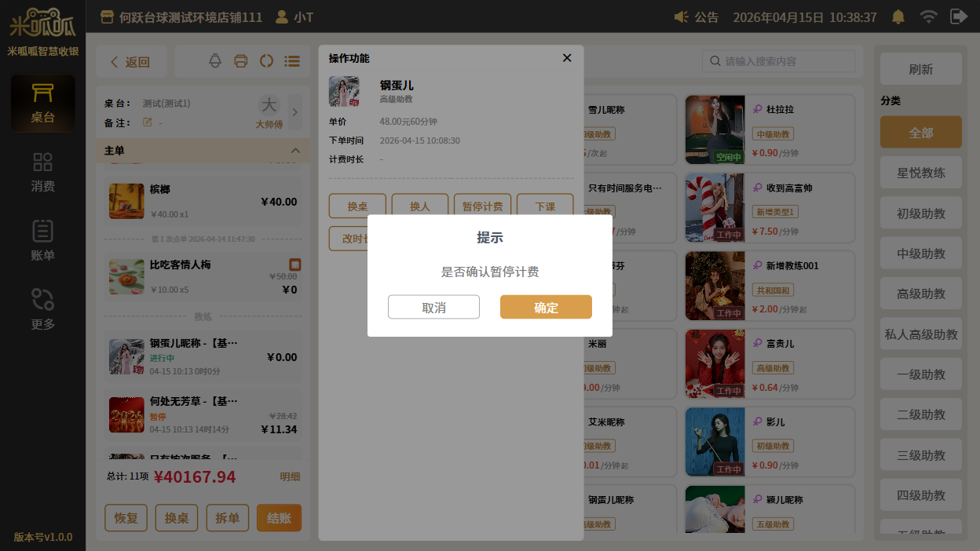Click the notification bell in the top bar
The image size is (980, 551).
(x=898, y=16)
